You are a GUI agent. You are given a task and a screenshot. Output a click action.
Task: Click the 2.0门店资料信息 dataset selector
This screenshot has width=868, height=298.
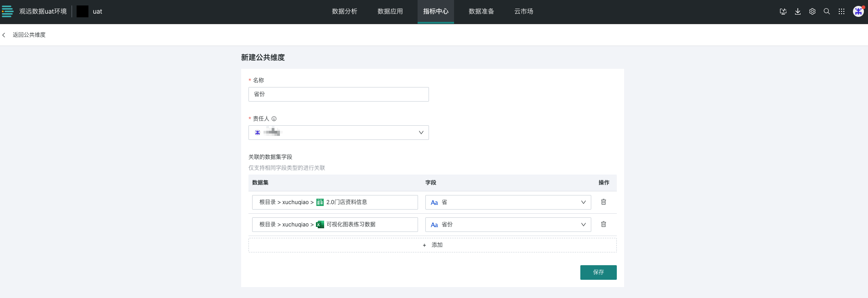point(335,202)
